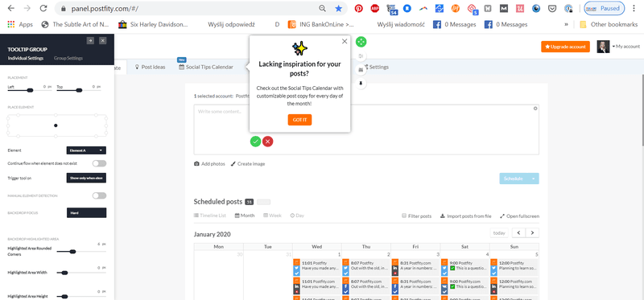
Task: Click the green move handle icon
Action: pyautogui.click(x=361, y=42)
